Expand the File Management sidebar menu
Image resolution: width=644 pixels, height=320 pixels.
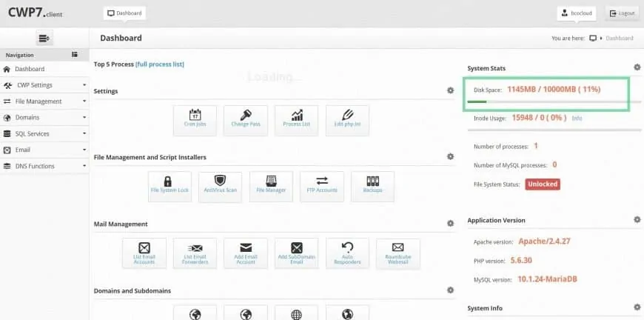pos(44,101)
